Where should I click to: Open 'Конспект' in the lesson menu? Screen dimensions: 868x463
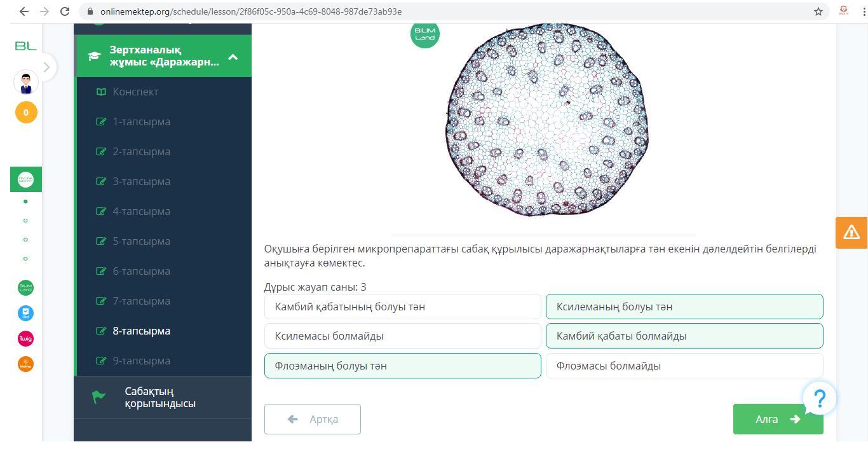coord(135,92)
